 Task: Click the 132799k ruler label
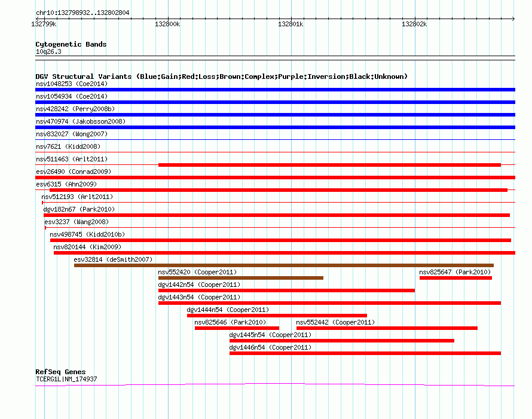[44, 24]
